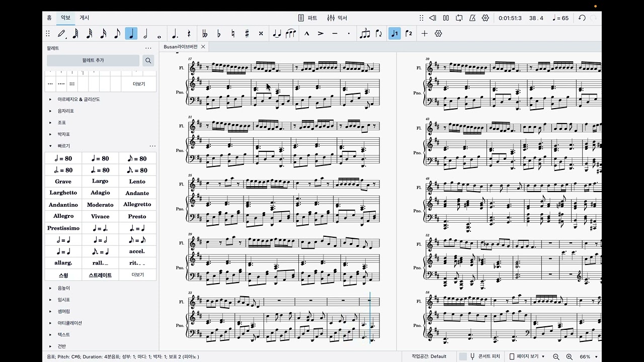Apply a flat accidental

tap(219, 34)
